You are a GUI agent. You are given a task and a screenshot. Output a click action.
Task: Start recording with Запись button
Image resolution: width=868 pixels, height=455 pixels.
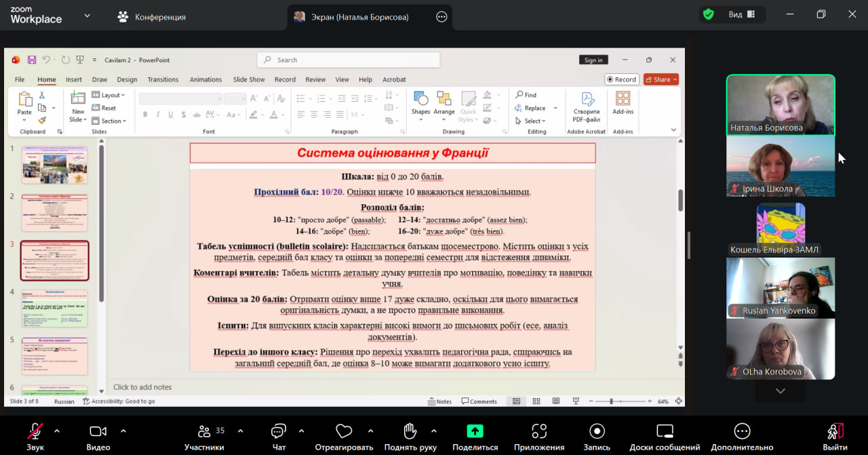[597, 432]
